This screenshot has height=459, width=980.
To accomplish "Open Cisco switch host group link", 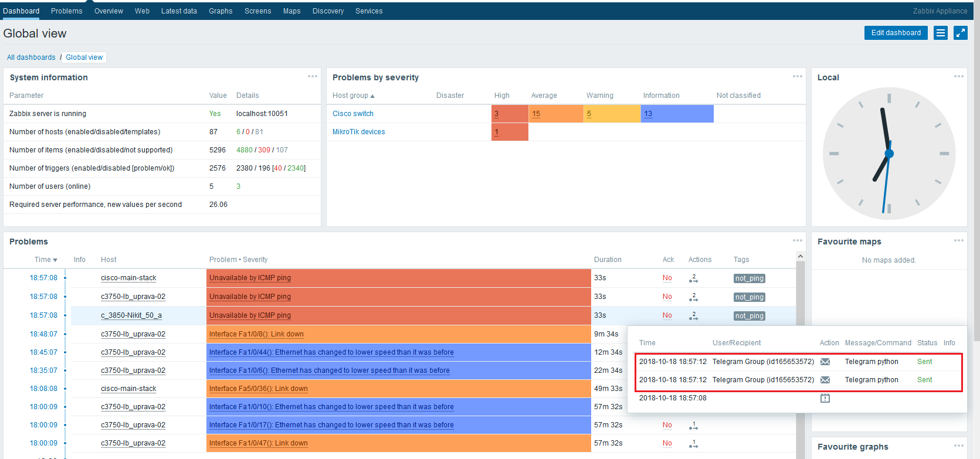I will pos(353,114).
